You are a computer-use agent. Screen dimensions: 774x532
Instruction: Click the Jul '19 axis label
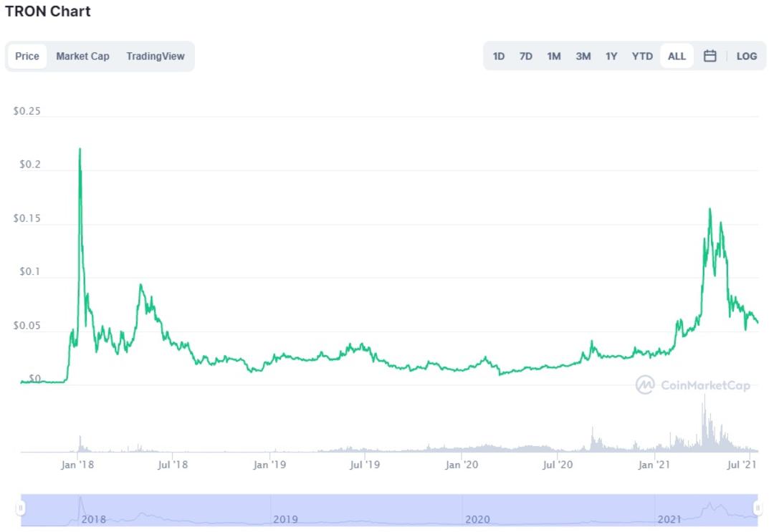pos(365,465)
